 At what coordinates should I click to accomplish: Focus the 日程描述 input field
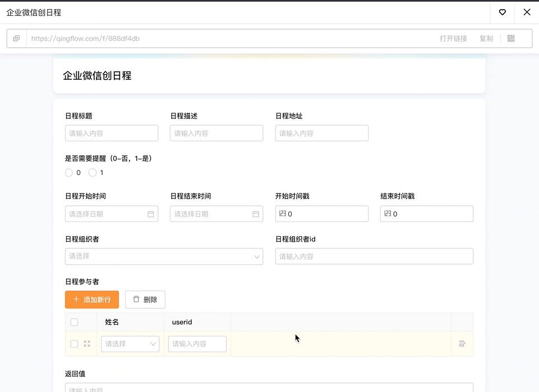(216, 133)
